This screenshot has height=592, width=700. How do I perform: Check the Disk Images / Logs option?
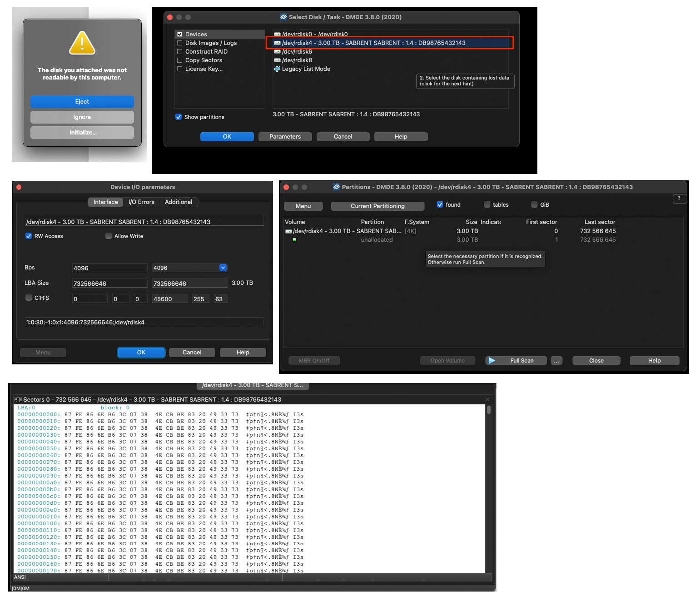point(179,43)
